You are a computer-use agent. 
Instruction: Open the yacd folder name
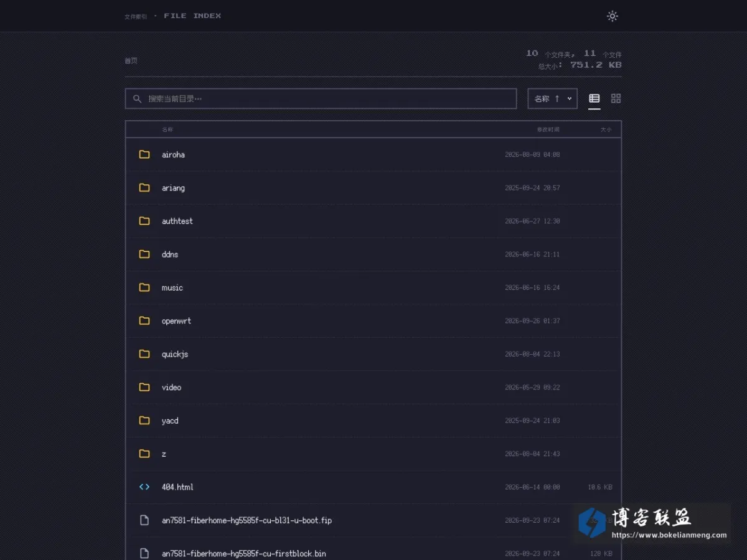[170, 421]
